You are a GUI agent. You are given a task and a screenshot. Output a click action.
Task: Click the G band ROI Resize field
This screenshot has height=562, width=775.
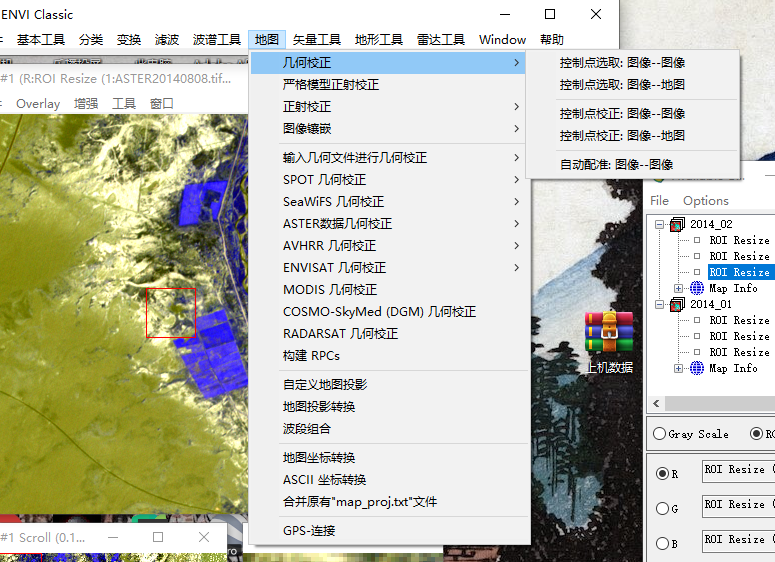(x=738, y=506)
